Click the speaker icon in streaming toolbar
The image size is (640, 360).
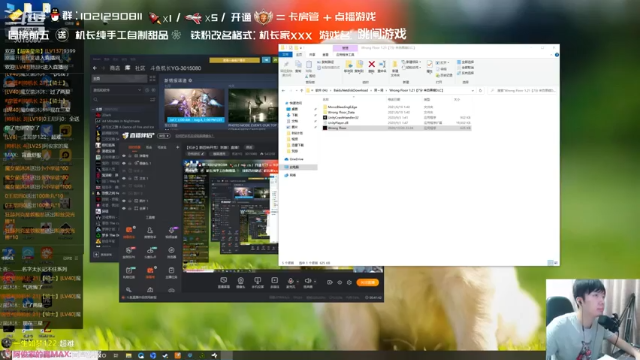(308, 281)
